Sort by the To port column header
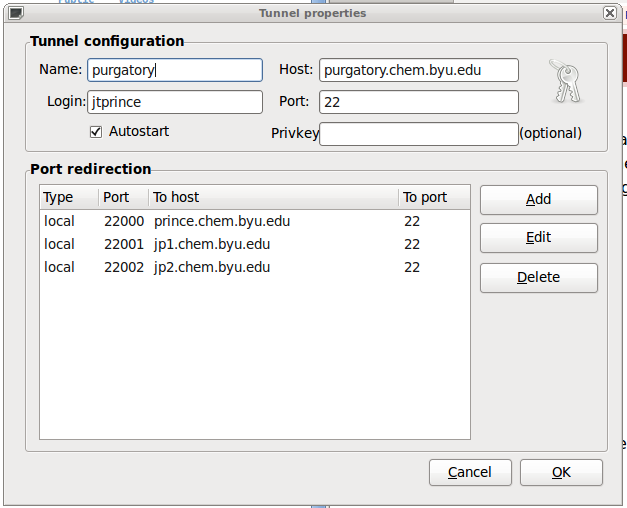 pos(433,197)
